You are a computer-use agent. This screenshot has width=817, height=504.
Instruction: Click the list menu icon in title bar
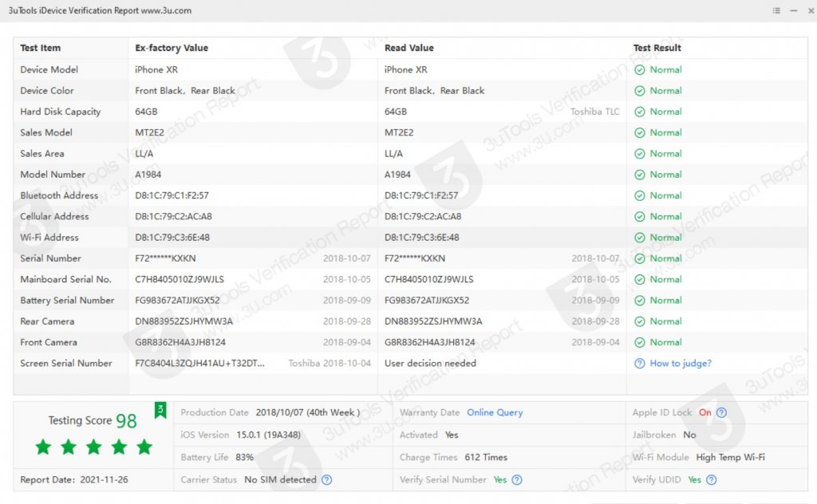[776, 10]
